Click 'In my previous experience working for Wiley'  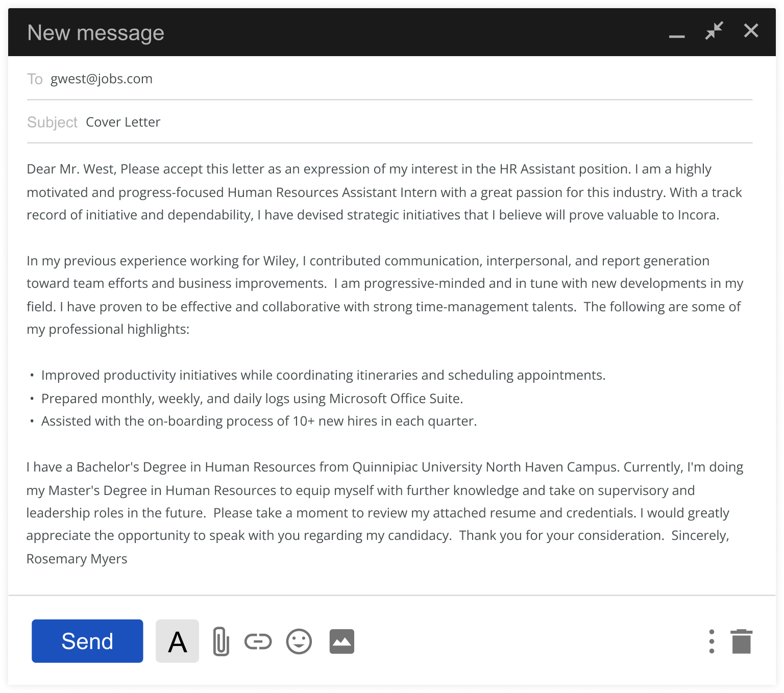coord(162,261)
